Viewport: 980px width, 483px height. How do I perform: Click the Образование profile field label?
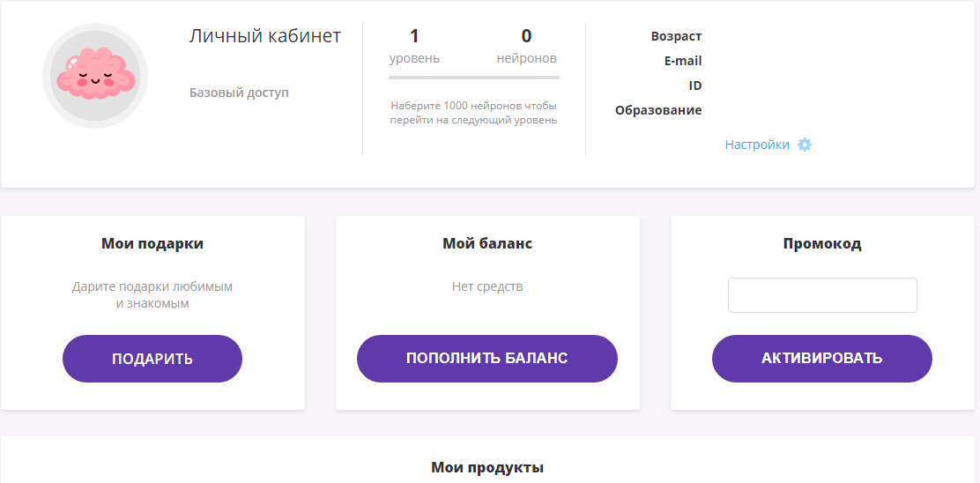(658, 110)
